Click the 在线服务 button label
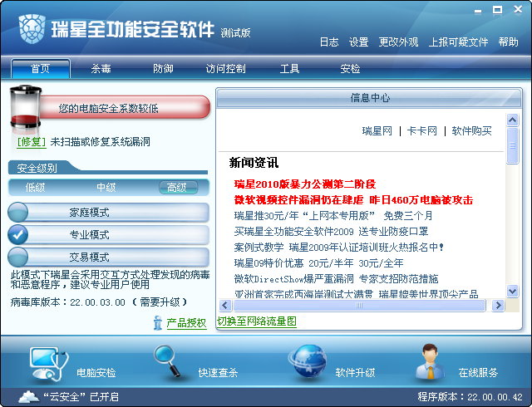The height and width of the screenshot is (407, 532). point(478,373)
